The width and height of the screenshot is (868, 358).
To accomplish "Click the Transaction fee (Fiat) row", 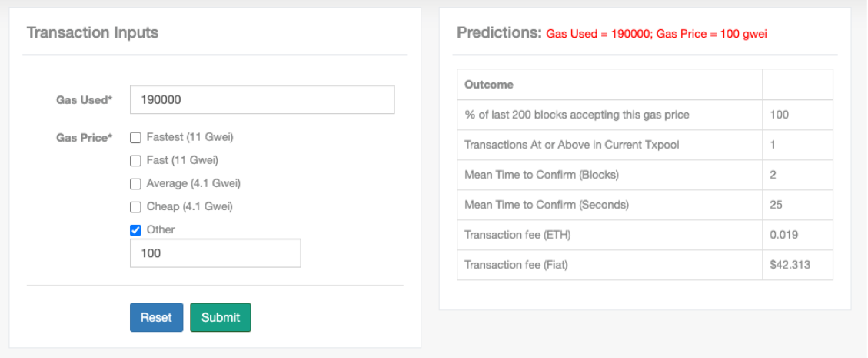I will click(645, 265).
